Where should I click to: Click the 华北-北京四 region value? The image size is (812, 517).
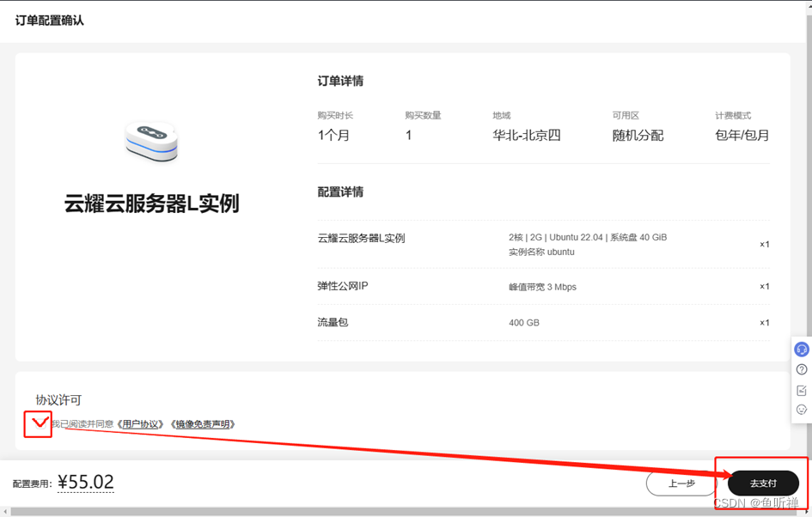(526, 136)
